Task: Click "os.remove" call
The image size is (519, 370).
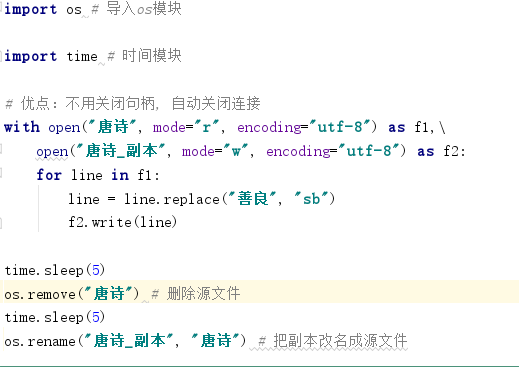Action: 40,294
